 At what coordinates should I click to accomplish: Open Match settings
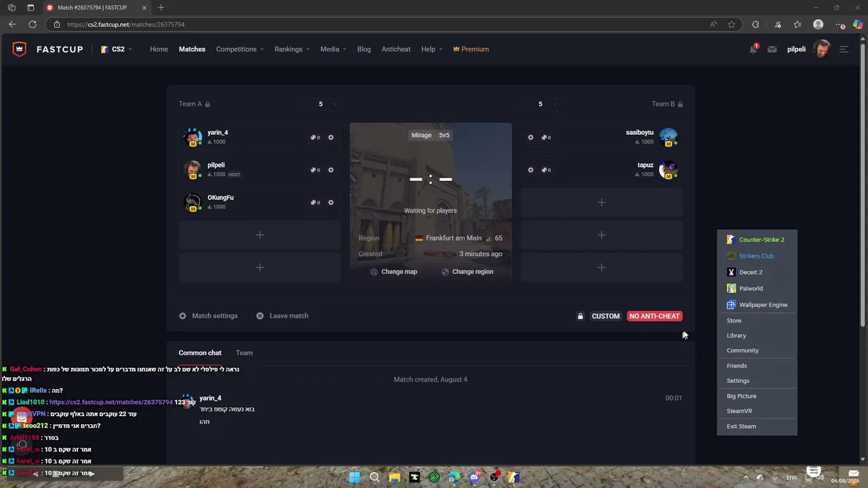(x=208, y=316)
